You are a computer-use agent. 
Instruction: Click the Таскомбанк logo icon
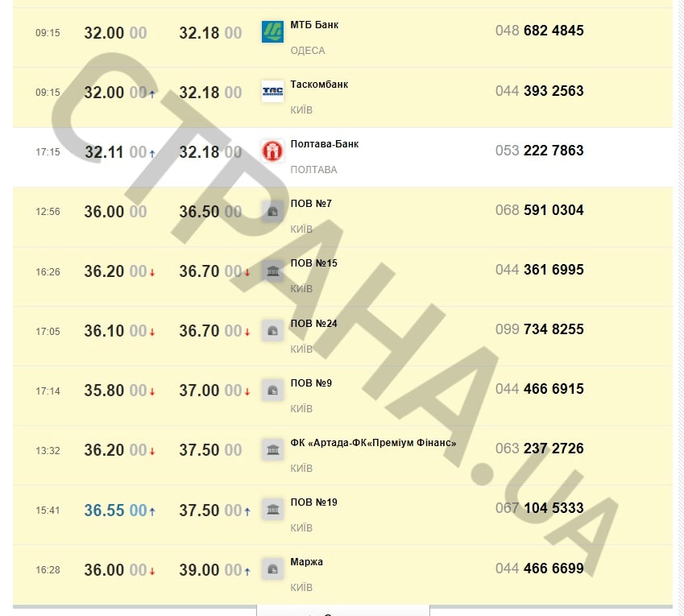coord(272,92)
